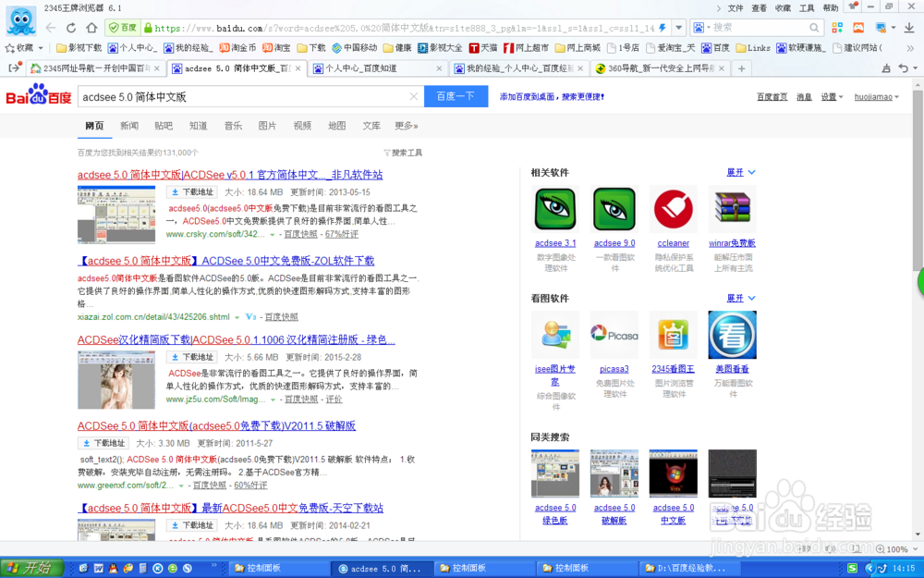Go to the browser home page icon
924x578 pixels.
point(91,28)
